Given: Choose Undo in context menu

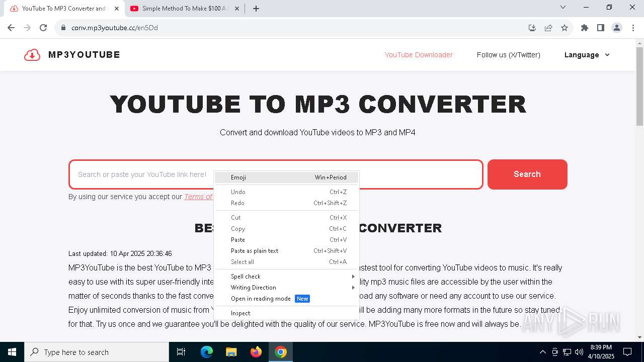Looking at the screenshot, I should 286,192.
